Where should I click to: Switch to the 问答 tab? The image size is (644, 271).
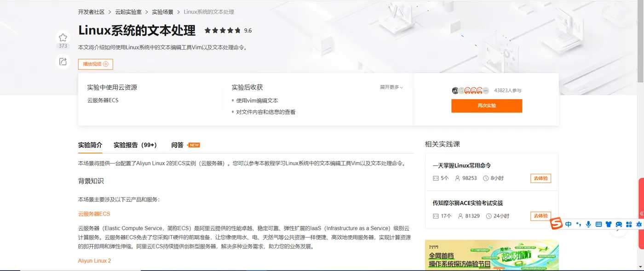178,145
